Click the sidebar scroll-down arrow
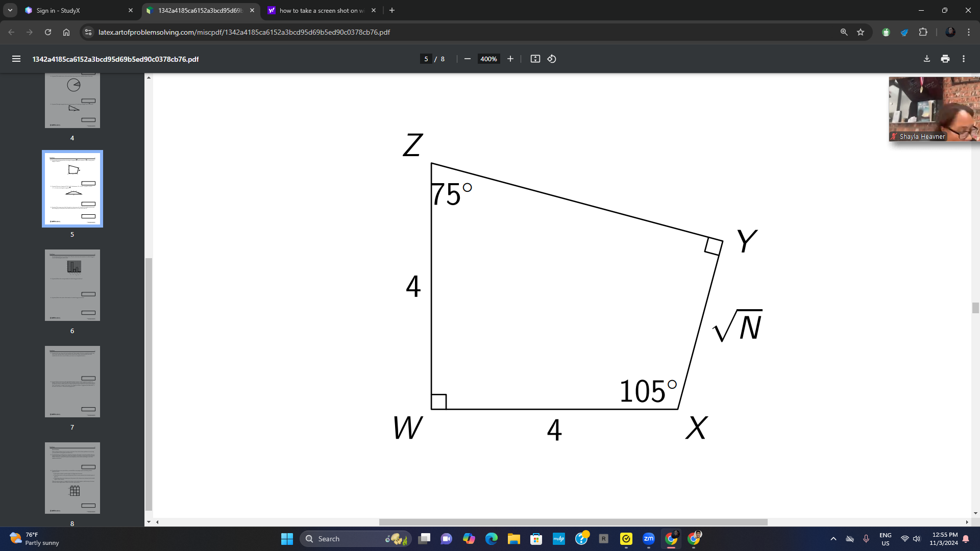980x551 pixels. (149, 522)
